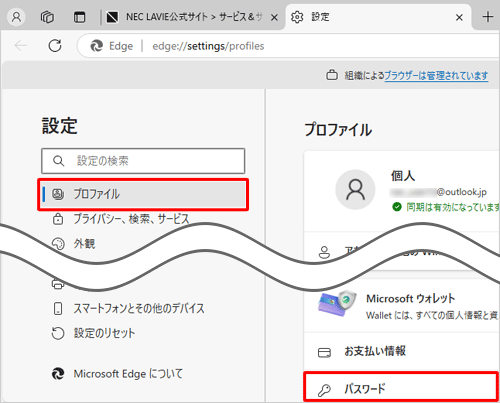The image size is (500, 403).
Task: Open the ブラウザーは管理されています link
Action: [x=436, y=76]
